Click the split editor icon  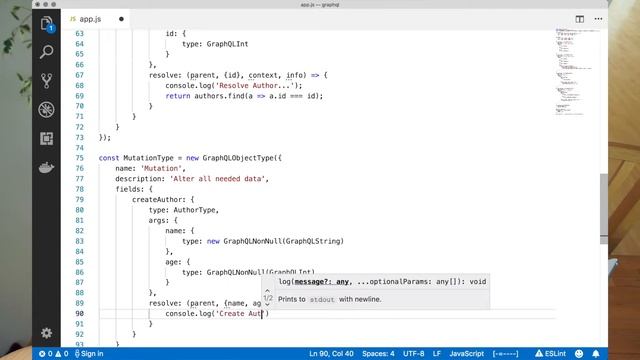pos(580,19)
